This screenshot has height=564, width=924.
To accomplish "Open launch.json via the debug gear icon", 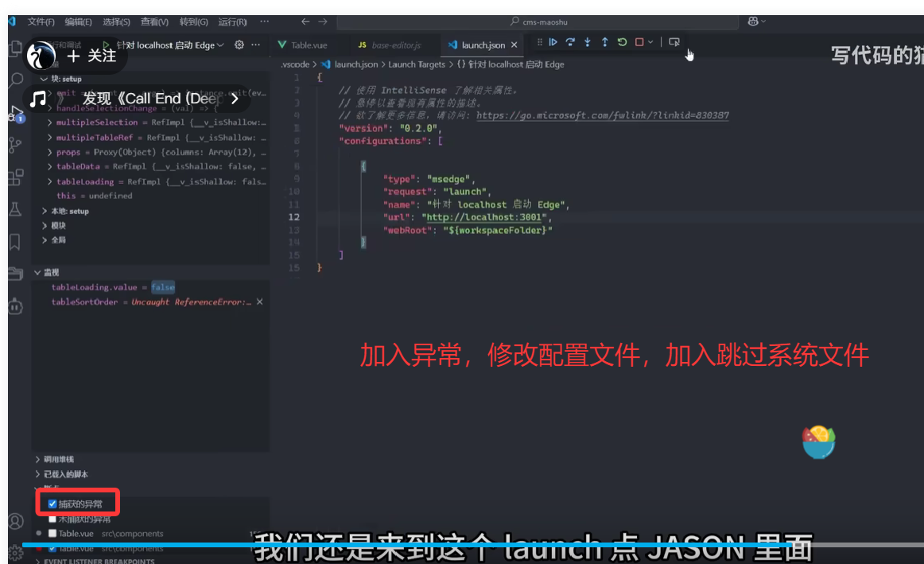I will click(239, 45).
